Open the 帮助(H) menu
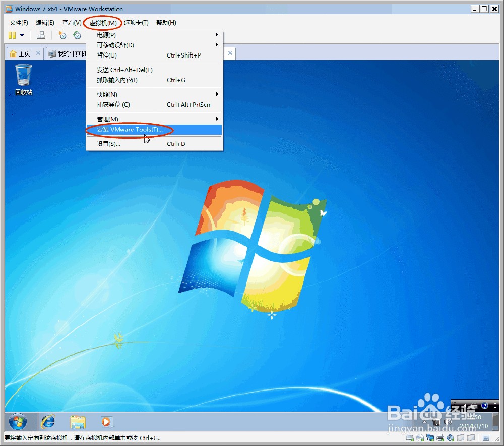504x446 pixels. [x=166, y=23]
